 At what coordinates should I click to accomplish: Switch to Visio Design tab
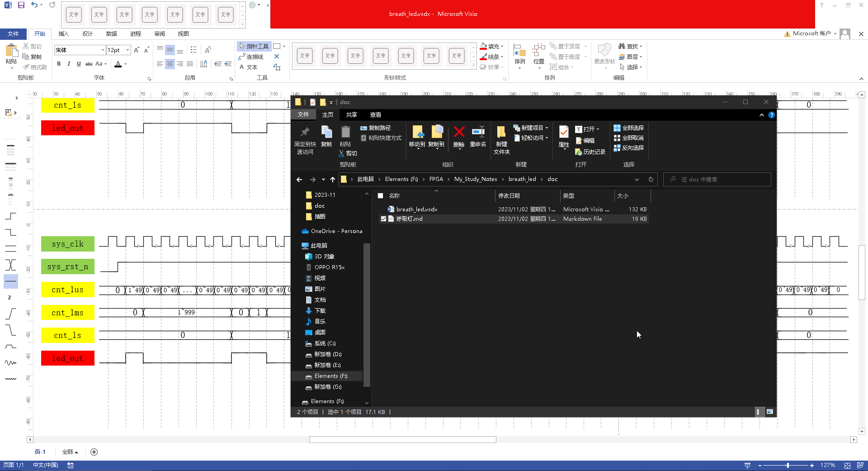click(87, 34)
